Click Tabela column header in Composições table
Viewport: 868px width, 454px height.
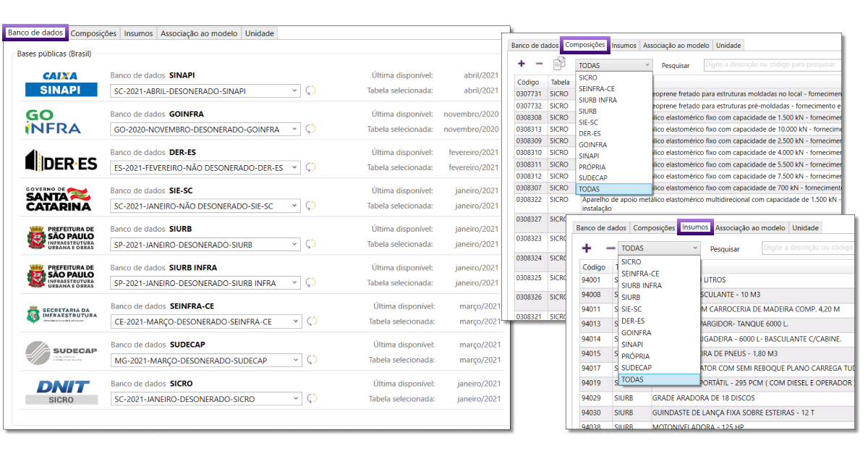pos(562,83)
